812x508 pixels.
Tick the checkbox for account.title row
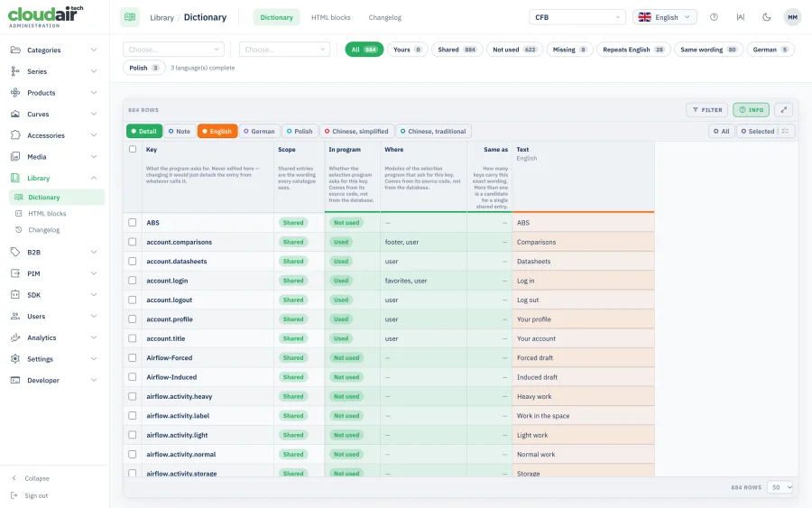coord(133,338)
